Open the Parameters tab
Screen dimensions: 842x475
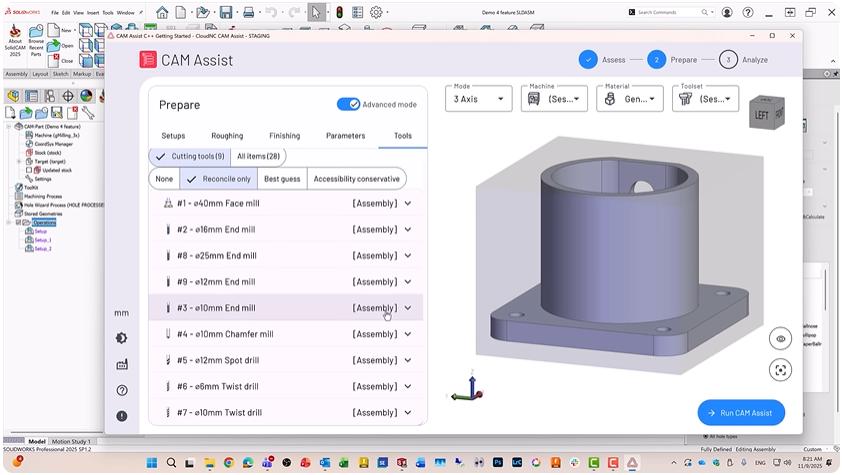[345, 136]
